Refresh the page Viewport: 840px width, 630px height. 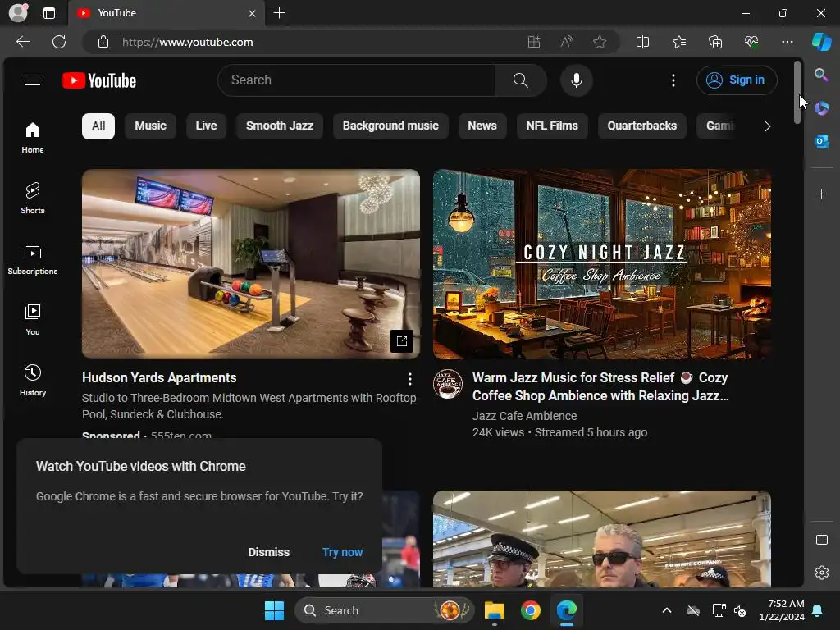(59, 42)
